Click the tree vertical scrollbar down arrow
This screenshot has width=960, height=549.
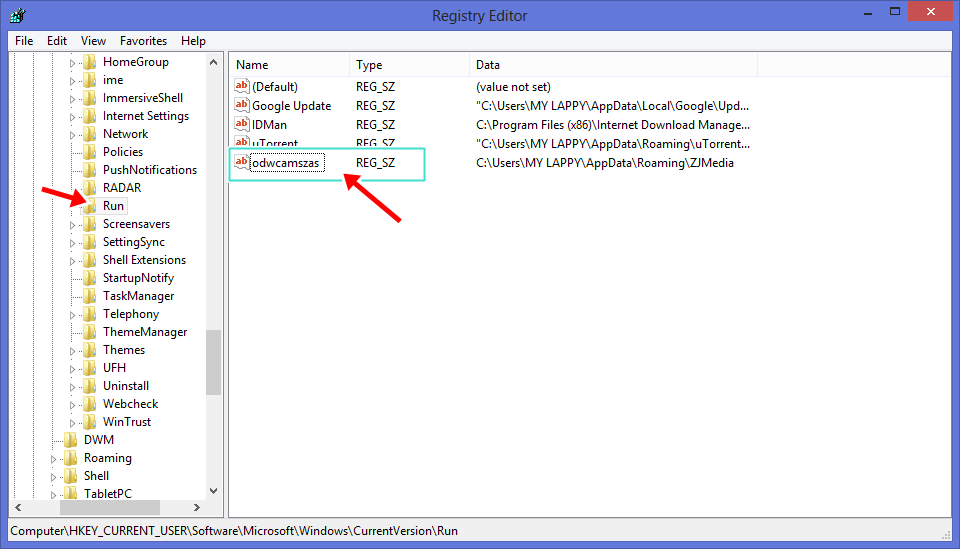(x=213, y=491)
